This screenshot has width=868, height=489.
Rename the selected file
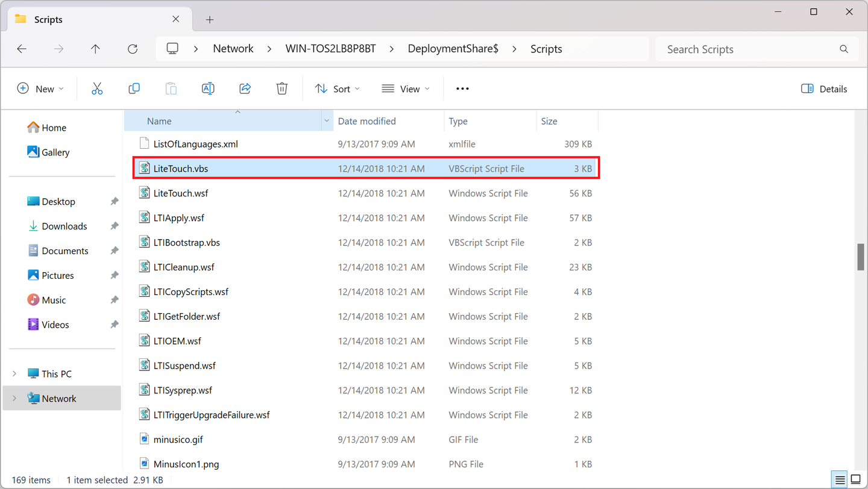(208, 89)
